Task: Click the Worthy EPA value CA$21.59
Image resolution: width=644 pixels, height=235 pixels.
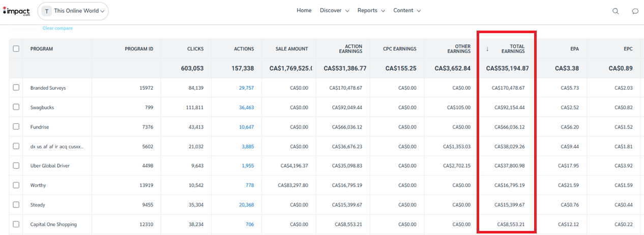Action: 568,185
